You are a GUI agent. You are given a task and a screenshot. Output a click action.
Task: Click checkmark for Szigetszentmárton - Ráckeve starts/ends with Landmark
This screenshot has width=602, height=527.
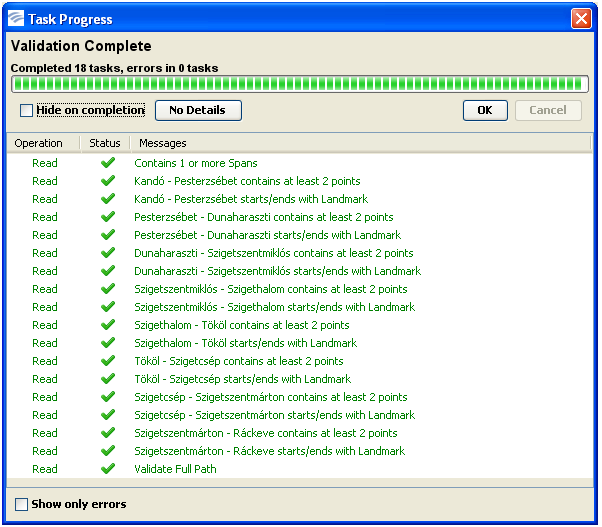coord(108,451)
